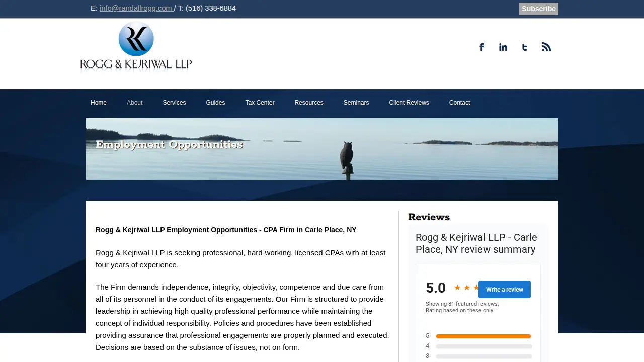Click the Subscribe button
This screenshot has height=362, width=644.
[539, 9]
